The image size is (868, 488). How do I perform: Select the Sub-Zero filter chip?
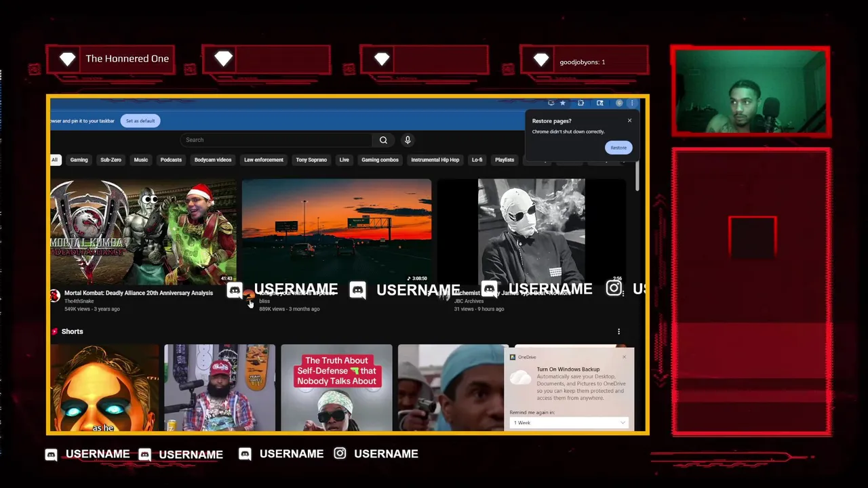(111, 160)
